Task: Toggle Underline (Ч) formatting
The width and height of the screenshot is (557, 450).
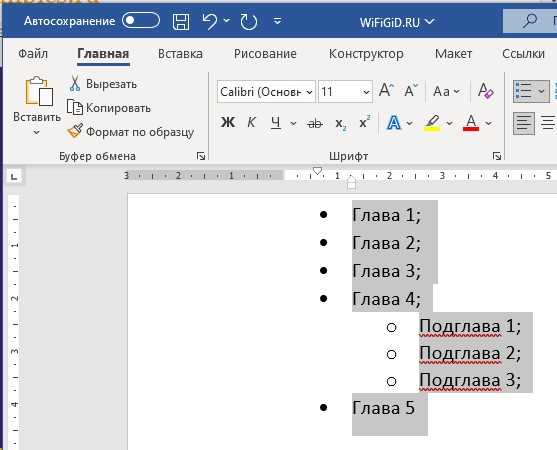Action: 276,123
